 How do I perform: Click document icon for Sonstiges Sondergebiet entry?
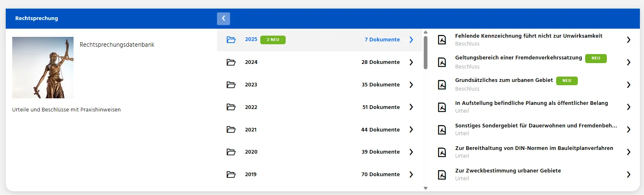[442, 129]
